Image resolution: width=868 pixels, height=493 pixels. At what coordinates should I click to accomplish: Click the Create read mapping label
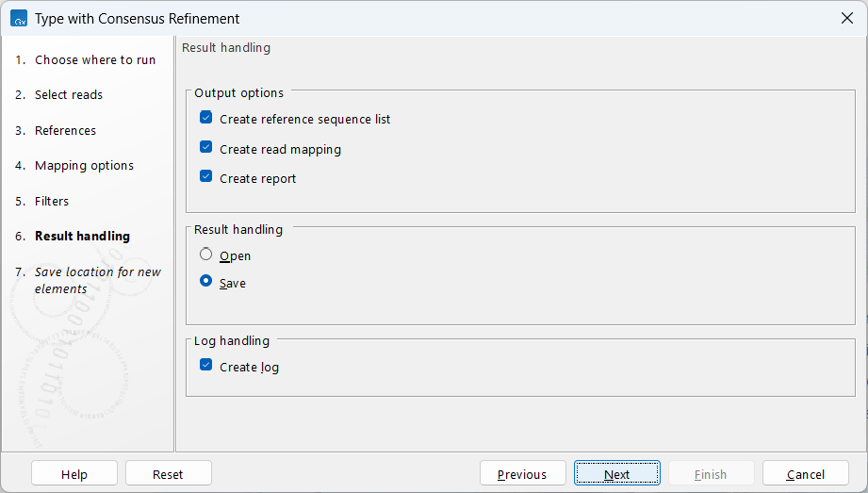pos(280,150)
